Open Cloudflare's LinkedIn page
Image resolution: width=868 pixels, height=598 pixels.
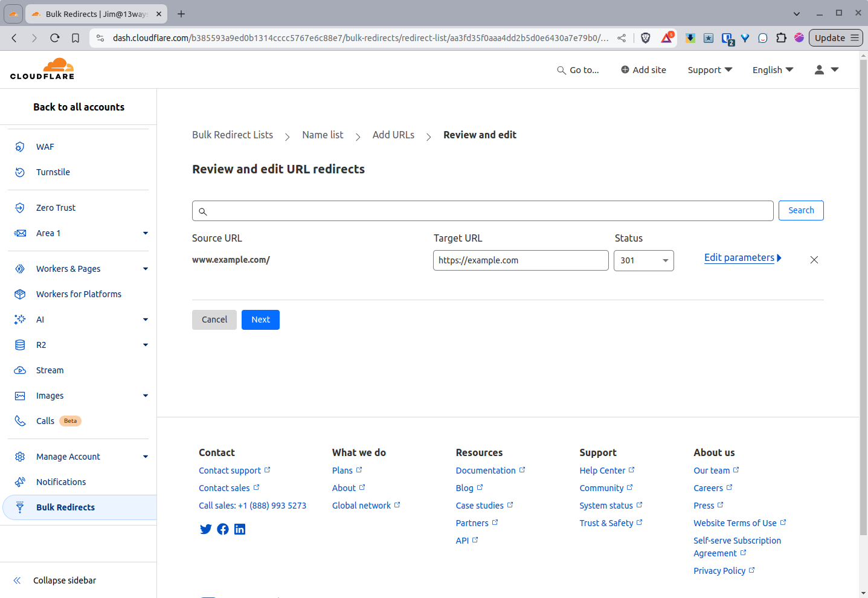coord(240,529)
